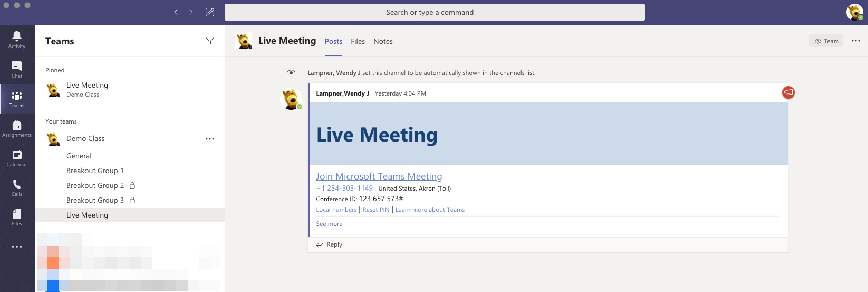The height and width of the screenshot is (292, 868).
Task: Click the +1 234-303-1149 phone link
Action: pos(344,188)
